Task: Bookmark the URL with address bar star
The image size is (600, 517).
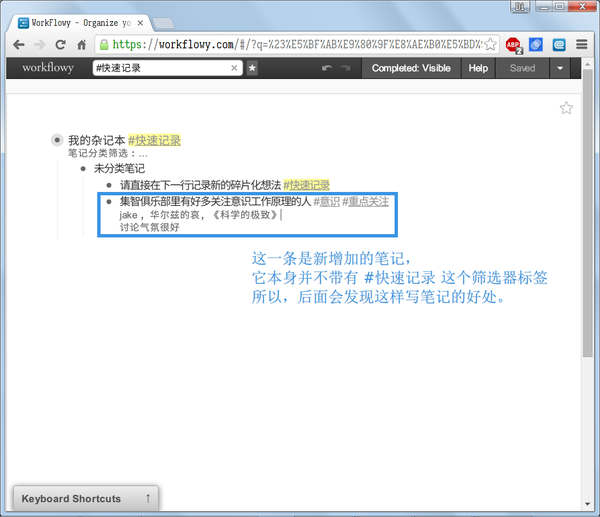Action: tap(490, 45)
